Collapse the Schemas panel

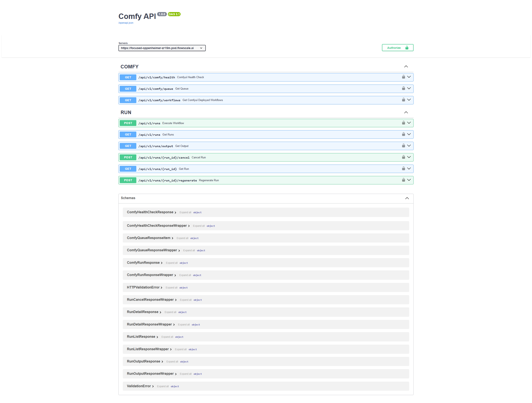click(407, 198)
